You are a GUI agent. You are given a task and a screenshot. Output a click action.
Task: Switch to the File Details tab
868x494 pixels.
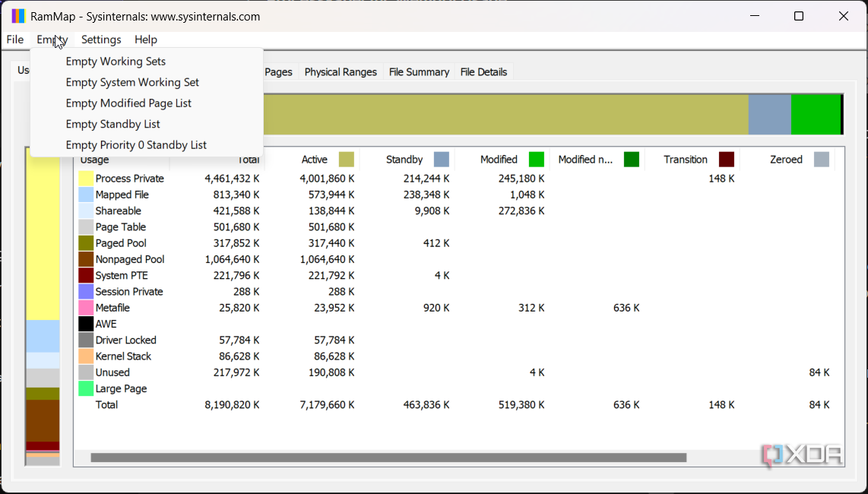pyautogui.click(x=483, y=72)
